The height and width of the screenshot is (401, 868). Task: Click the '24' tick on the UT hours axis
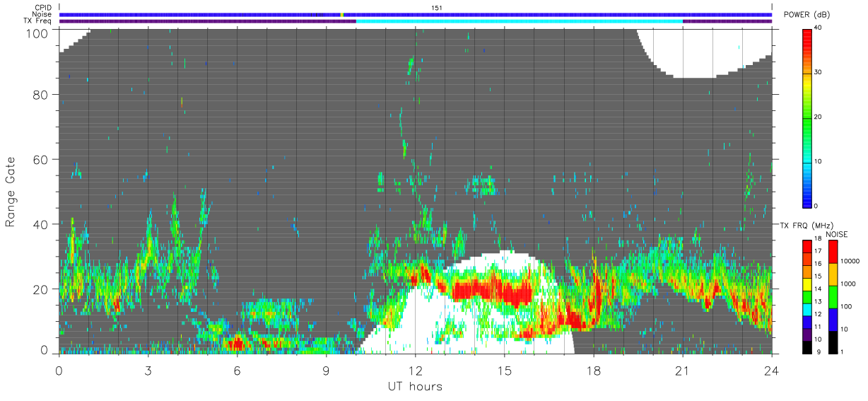[772, 370]
